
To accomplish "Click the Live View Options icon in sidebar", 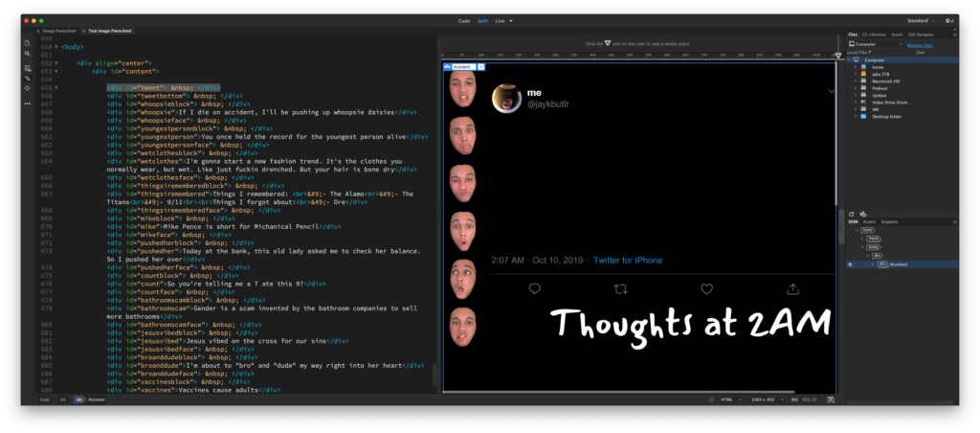I will coord(28,67).
